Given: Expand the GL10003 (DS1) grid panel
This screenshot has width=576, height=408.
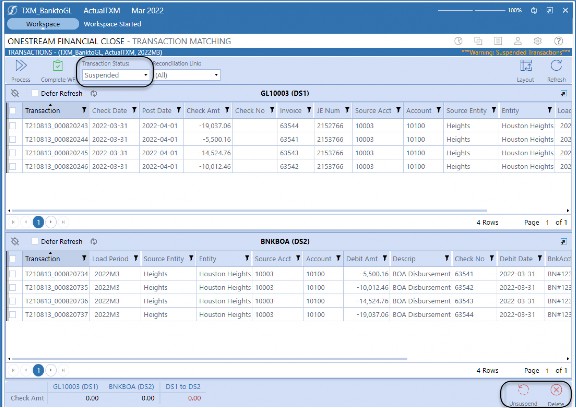Looking at the screenshot, I should click(564, 94).
